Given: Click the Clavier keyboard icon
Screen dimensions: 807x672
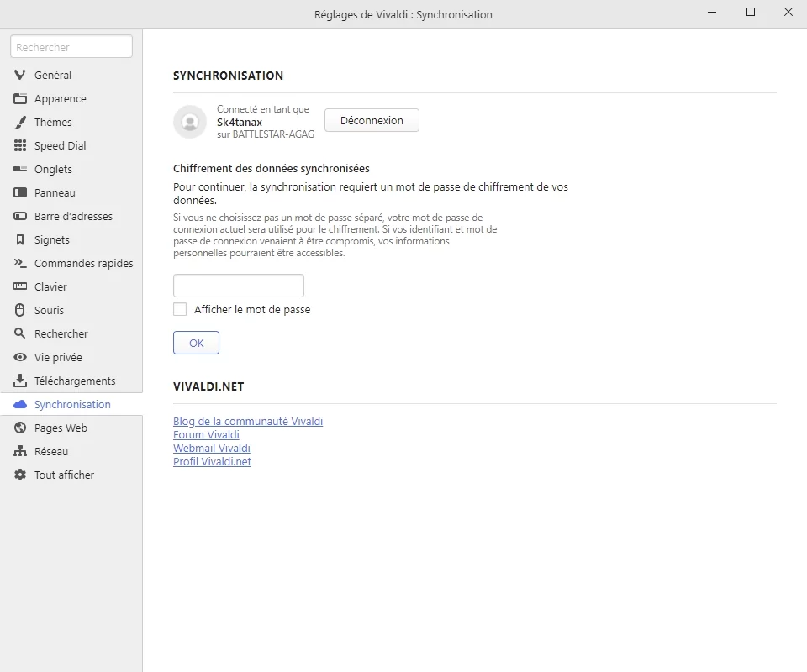Looking at the screenshot, I should point(19,286).
